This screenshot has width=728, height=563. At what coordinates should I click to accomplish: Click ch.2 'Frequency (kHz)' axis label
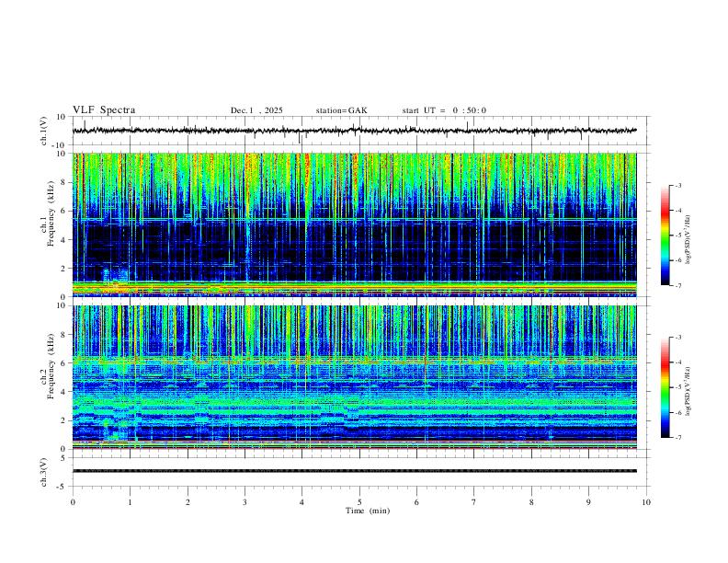[51, 366]
